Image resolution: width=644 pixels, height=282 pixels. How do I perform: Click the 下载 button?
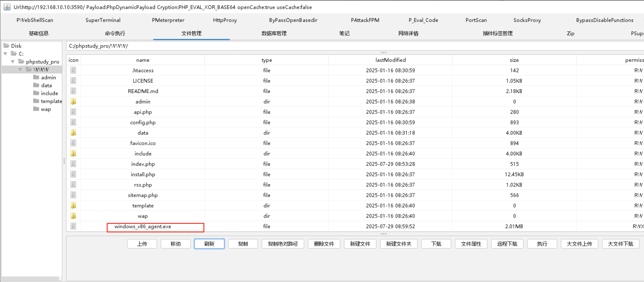[436, 244]
